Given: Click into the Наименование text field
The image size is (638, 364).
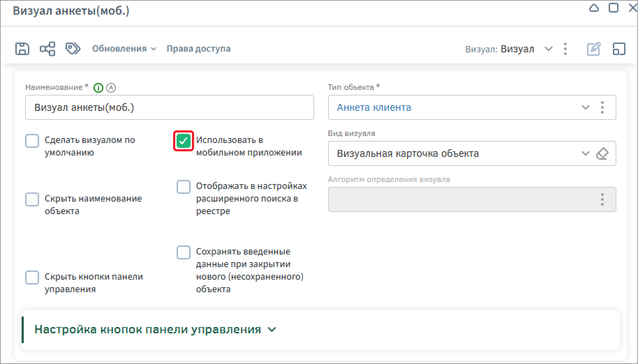Looking at the screenshot, I should point(169,107).
